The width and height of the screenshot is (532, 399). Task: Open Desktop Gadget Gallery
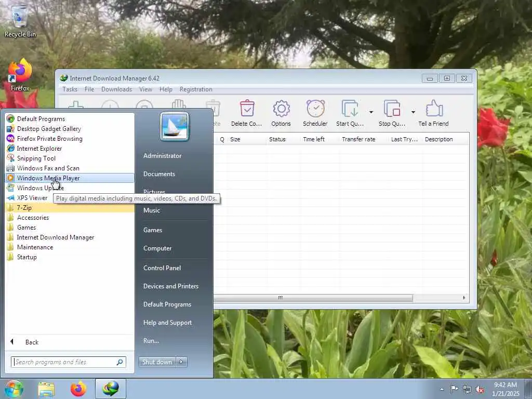70,129
